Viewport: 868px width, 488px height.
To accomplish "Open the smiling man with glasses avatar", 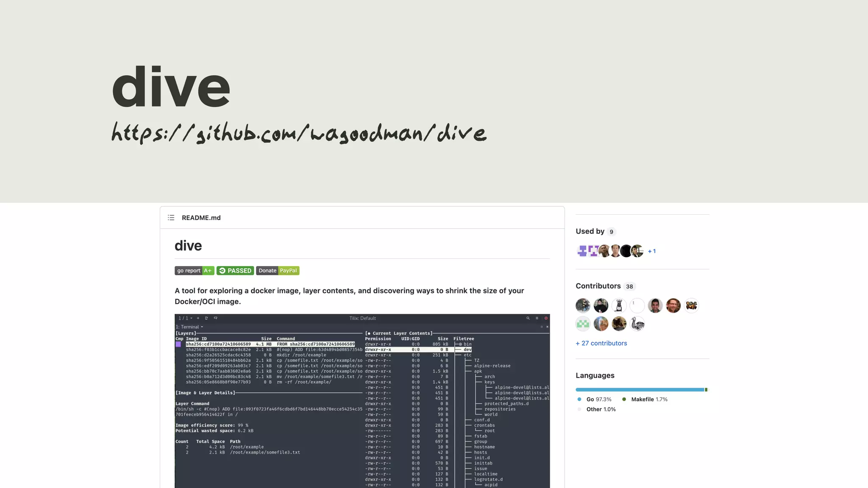I will click(673, 305).
